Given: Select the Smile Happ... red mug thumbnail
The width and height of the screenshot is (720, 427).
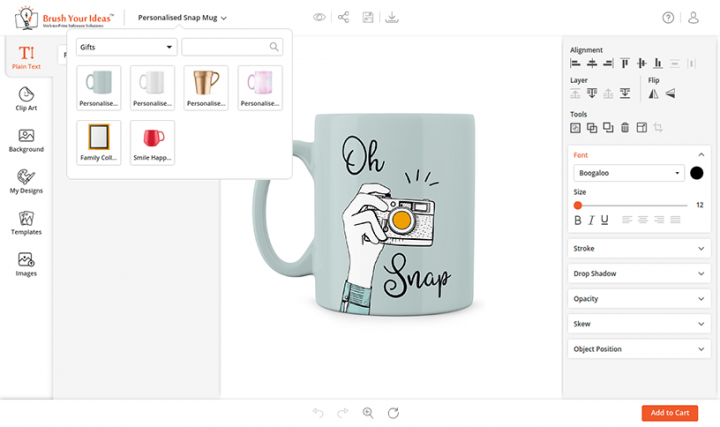Looking at the screenshot, I should coord(152,142).
